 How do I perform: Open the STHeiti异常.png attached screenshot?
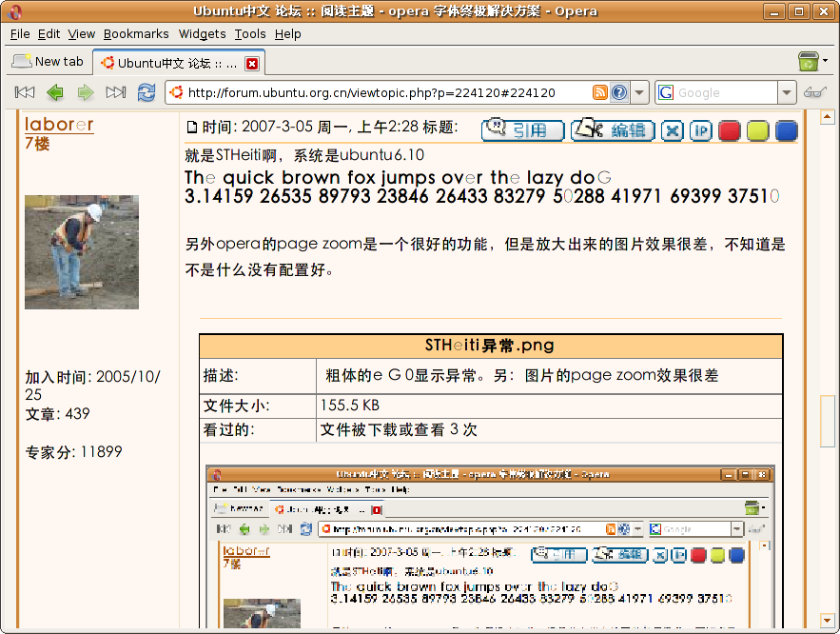coord(490,546)
